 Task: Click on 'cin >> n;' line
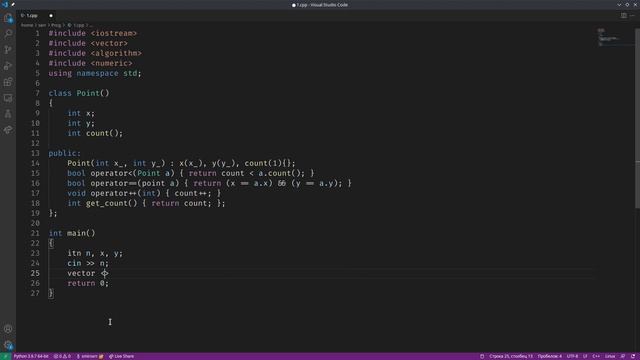pos(88,263)
